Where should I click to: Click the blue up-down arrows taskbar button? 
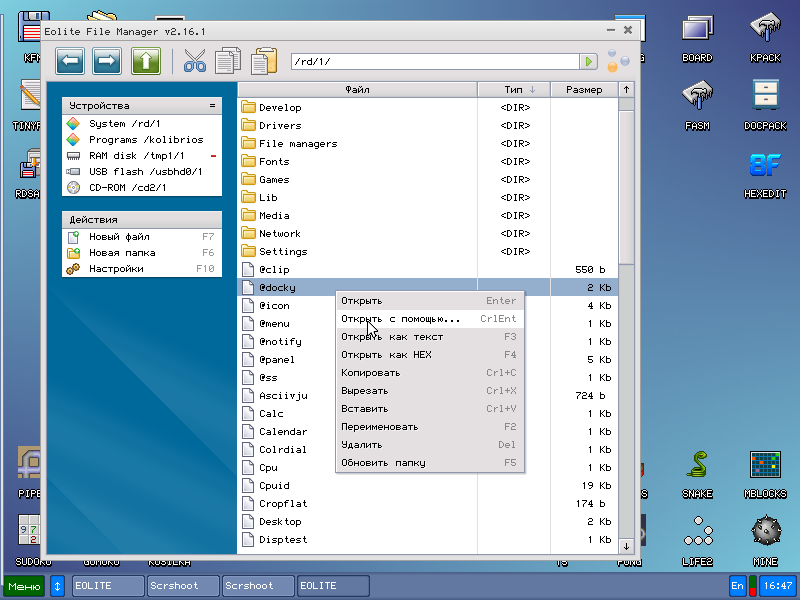(57, 586)
